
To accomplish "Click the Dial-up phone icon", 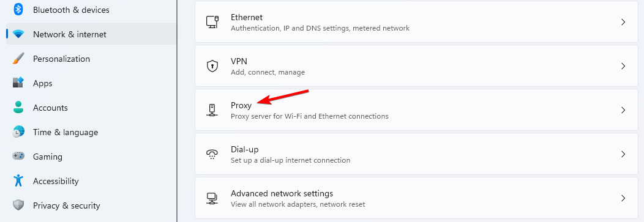I will click(x=212, y=154).
